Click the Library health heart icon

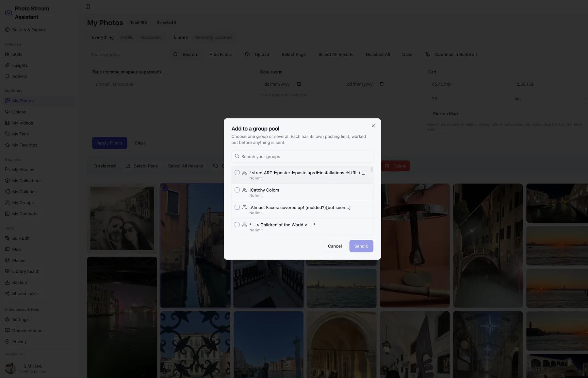[x=7, y=271]
